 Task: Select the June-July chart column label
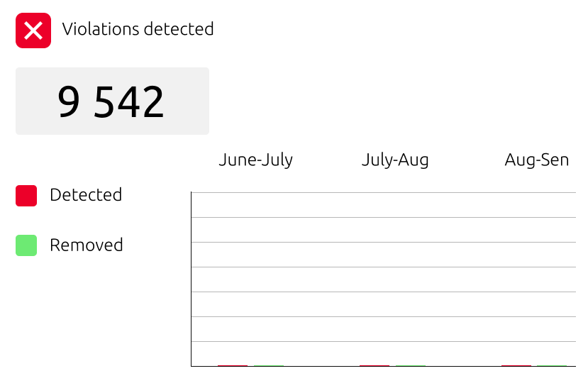click(x=255, y=160)
